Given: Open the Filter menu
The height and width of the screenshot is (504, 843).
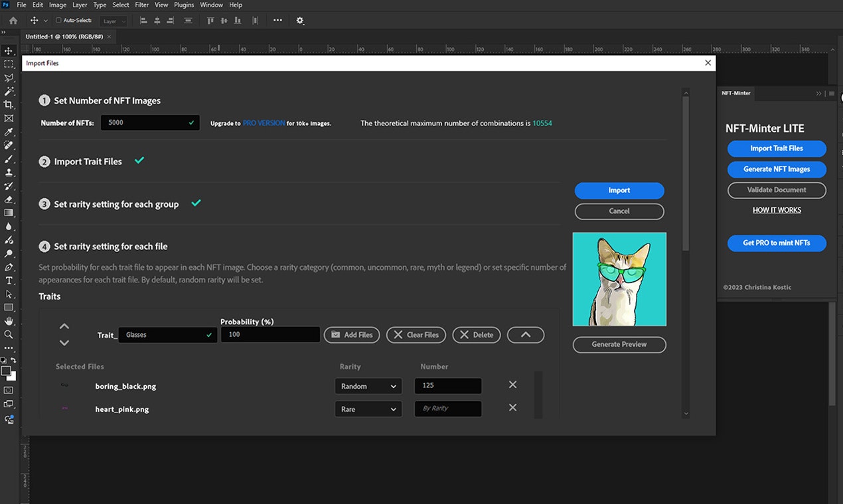Looking at the screenshot, I should coord(142,5).
